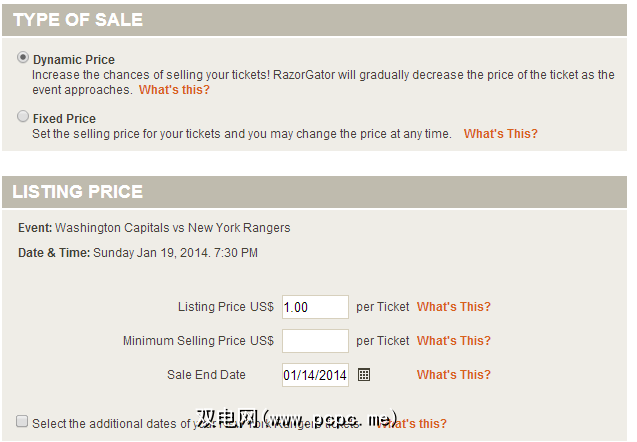637x442 pixels.
Task: Click the bold "Dynamic Price" label text
Action: coord(73,60)
